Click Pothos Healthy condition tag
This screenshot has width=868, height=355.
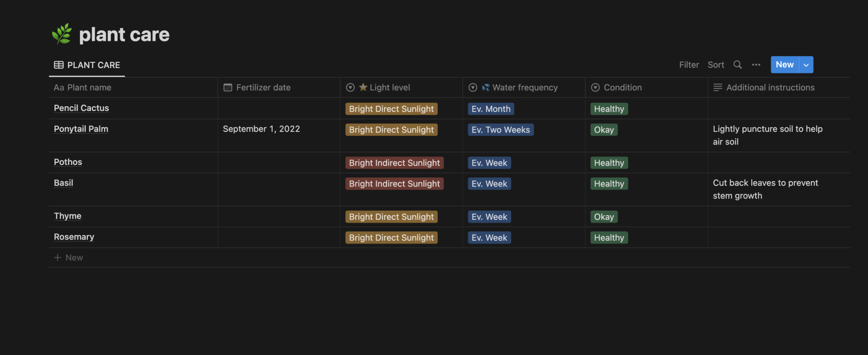(609, 163)
